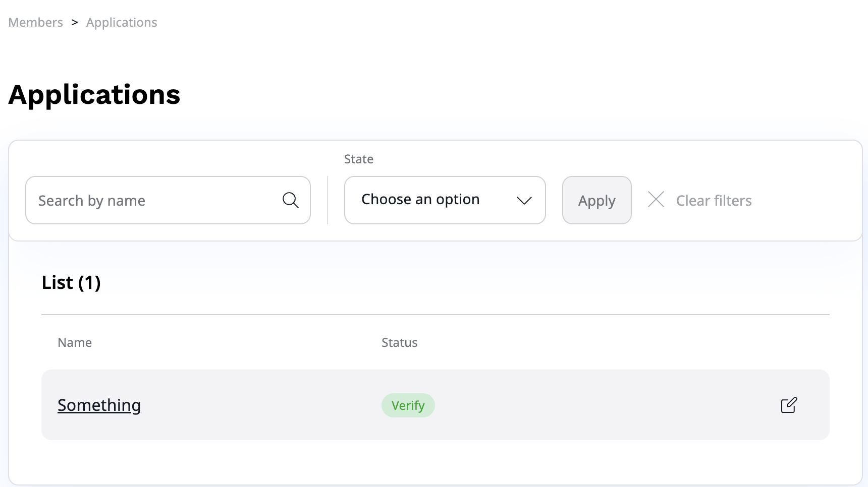Click the chevron arrow in State dropdown
This screenshot has height=487, width=868.
tap(524, 201)
